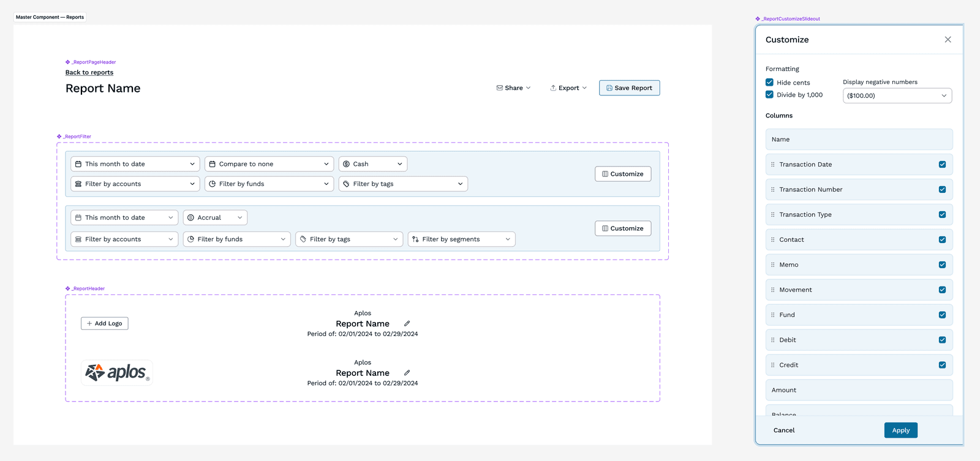
Task: Click Customize button in top filter panel
Action: click(623, 174)
